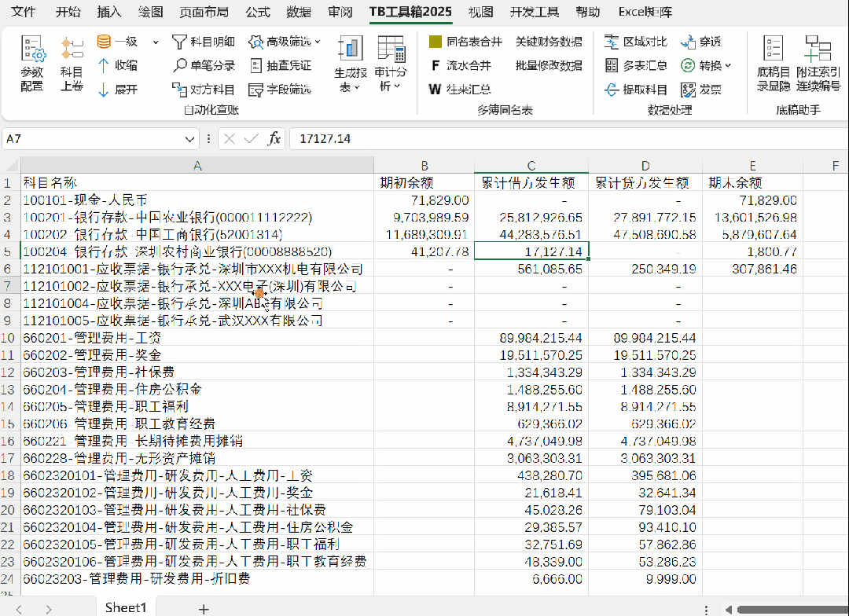Viewport: 849px width, 616px height.
Task: Click the 科目上卷 icon
Action: click(x=72, y=64)
